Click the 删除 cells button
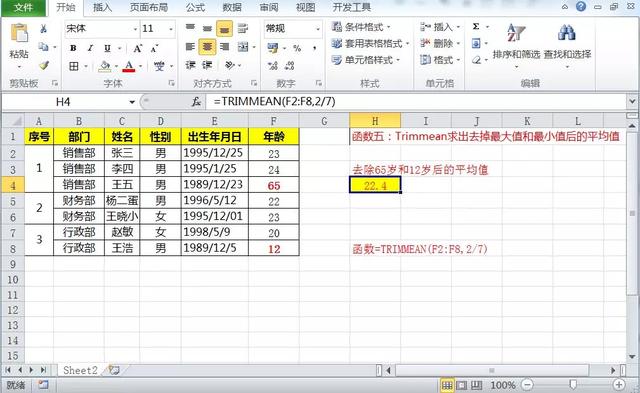The image size is (640, 393). click(x=440, y=43)
